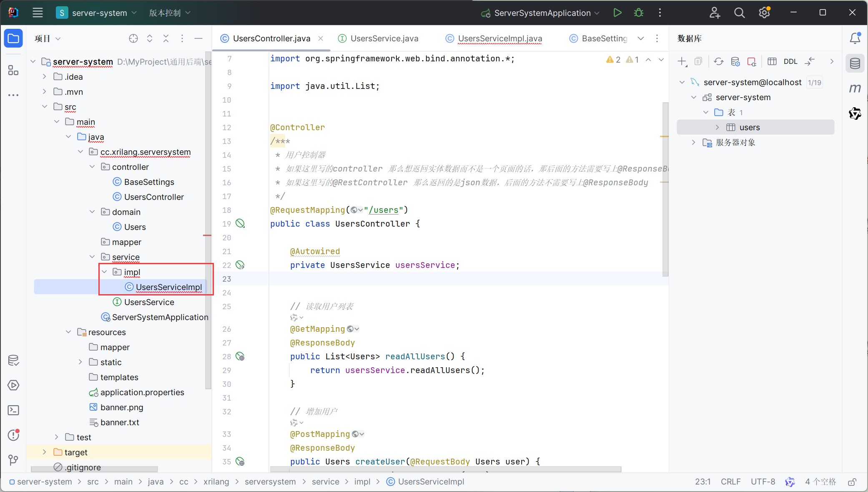Select opened file locate target icon
The width and height of the screenshot is (868, 492).
pos(133,38)
